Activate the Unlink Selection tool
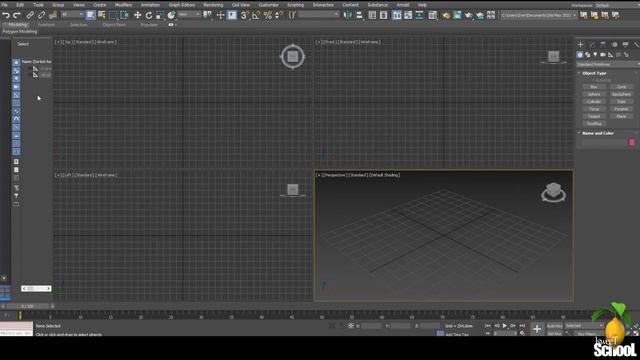This screenshot has width=640, height=360. (x=41, y=16)
